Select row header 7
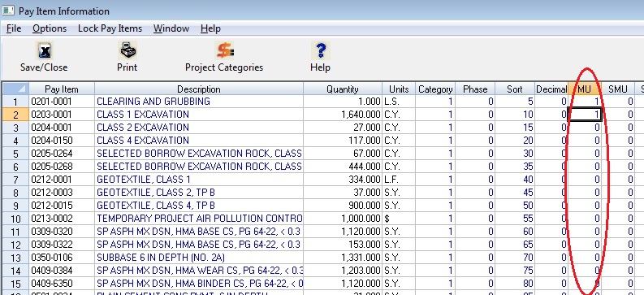644x295 pixels. (15, 180)
